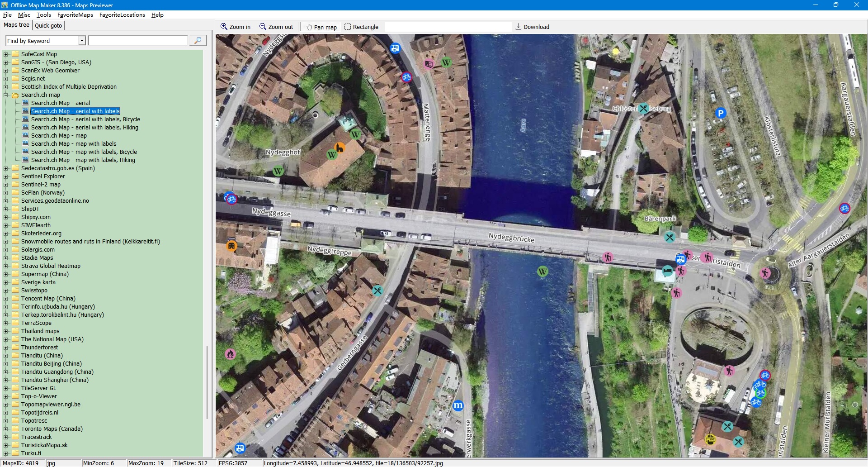
Task: Click the SafeCast Map folder icon
Action: pyautogui.click(x=15, y=54)
